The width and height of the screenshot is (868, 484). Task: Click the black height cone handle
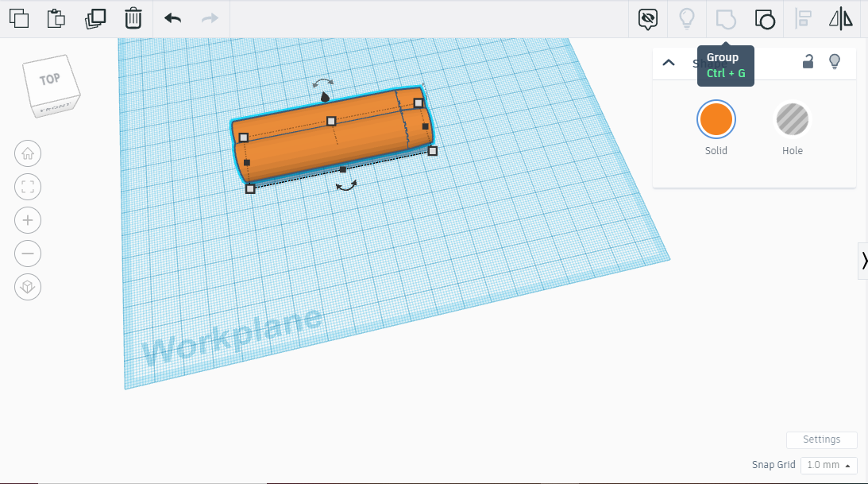click(x=325, y=98)
